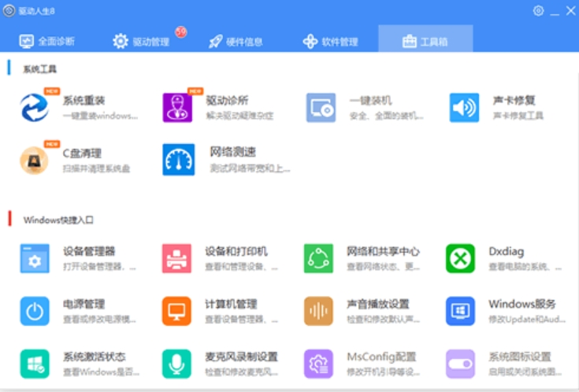Launch the Dxdiag green icon

point(460,258)
